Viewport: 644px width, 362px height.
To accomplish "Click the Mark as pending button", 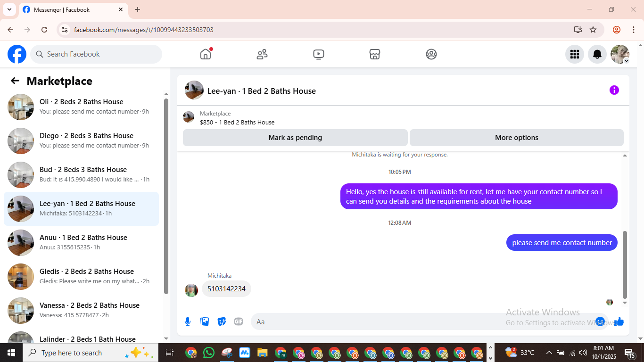I will tap(295, 138).
